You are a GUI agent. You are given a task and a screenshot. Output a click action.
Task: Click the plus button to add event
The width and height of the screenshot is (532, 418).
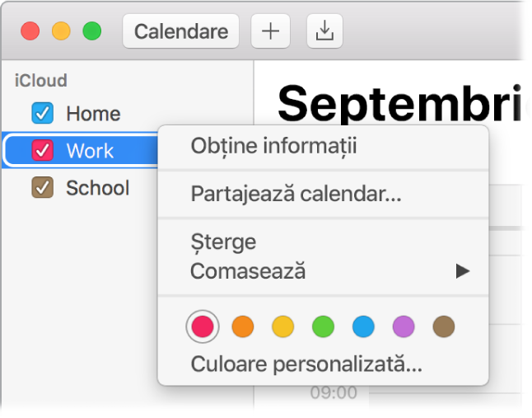[x=270, y=31]
